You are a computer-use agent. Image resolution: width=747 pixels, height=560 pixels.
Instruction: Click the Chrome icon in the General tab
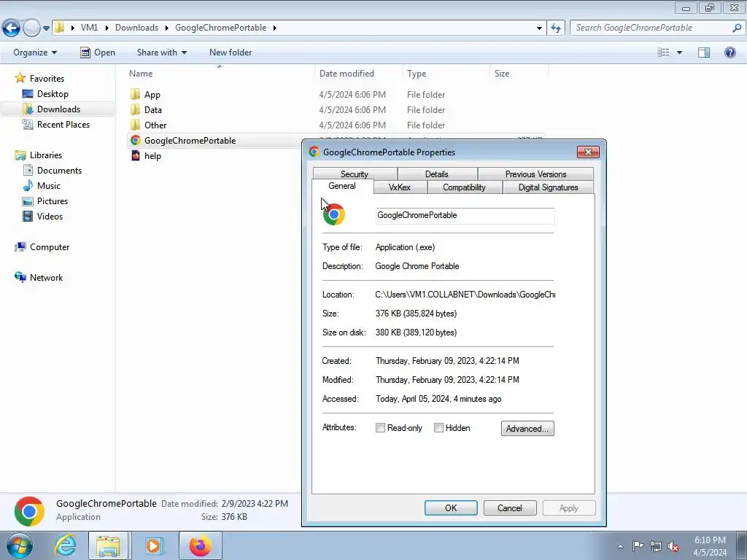pos(334,214)
